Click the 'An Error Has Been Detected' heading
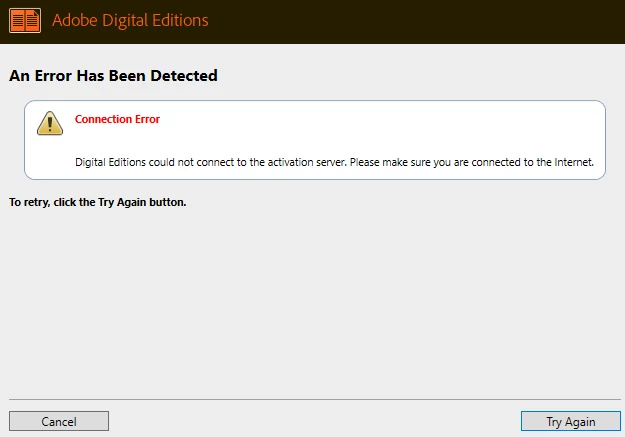The image size is (625, 437). coord(113,76)
